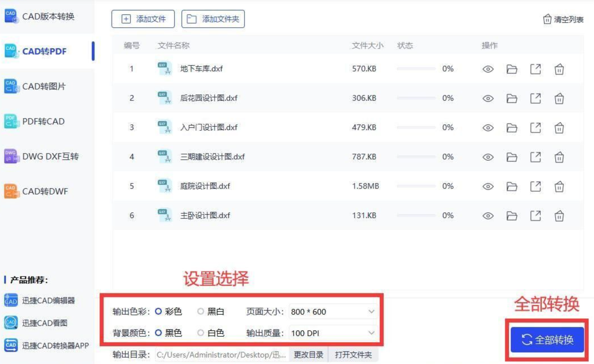The width and height of the screenshot is (594, 364).
Task: Preview 后花园设计图.dxf with eye icon
Action: [x=488, y=98]
